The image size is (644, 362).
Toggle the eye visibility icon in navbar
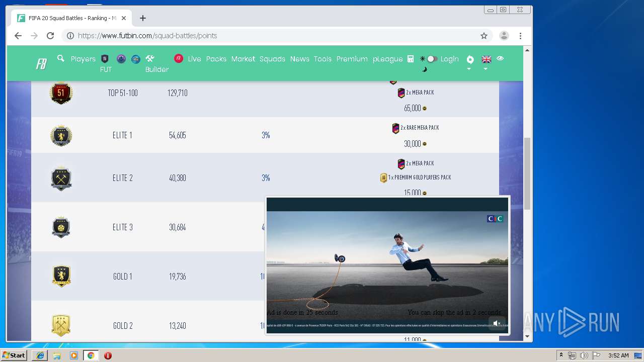[500, 58]
